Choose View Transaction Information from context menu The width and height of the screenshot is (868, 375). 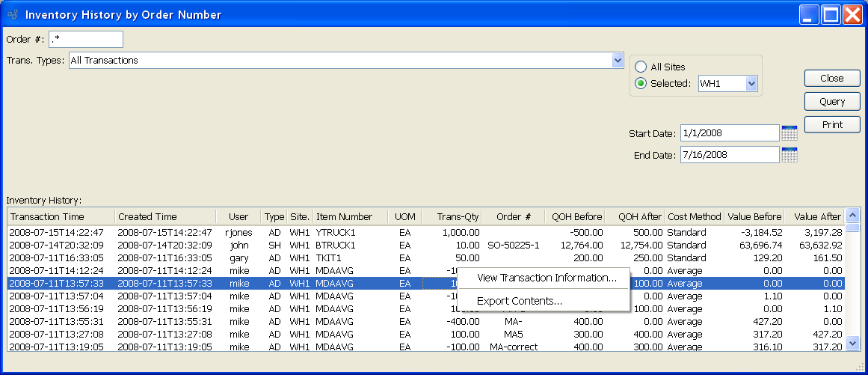point(547,278)
